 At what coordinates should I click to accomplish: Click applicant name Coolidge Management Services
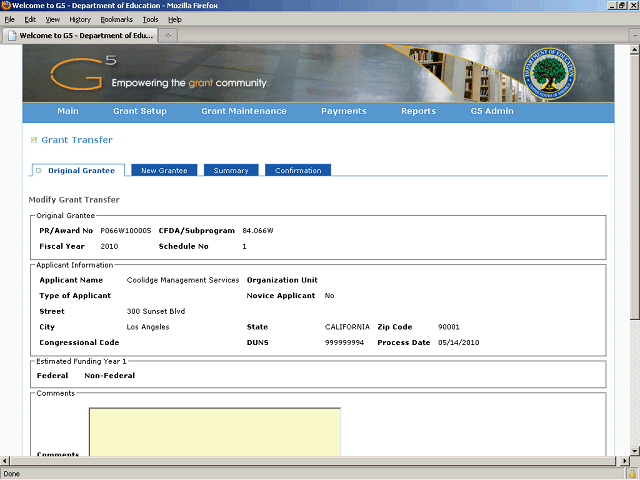pos(183,280)
